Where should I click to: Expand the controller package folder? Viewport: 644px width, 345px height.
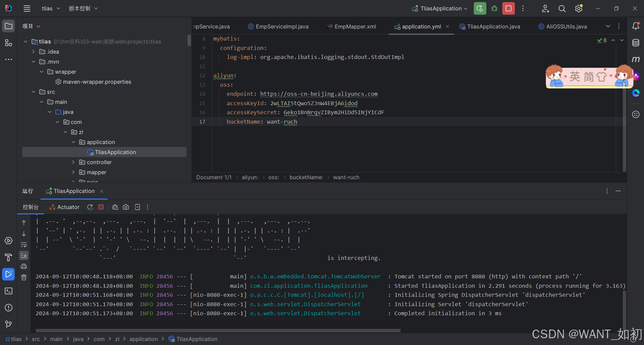73,162
